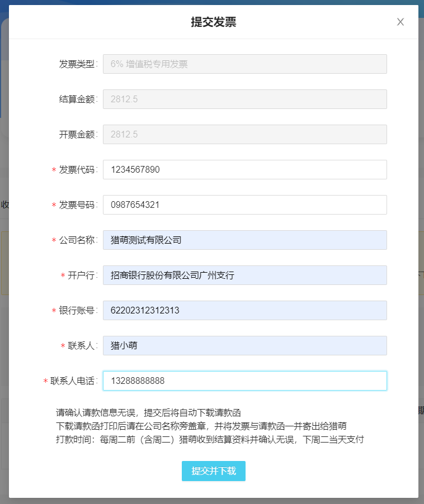Click the 联系人电话 label
Screen dimensions: 424x504
[x=72, y=381]
